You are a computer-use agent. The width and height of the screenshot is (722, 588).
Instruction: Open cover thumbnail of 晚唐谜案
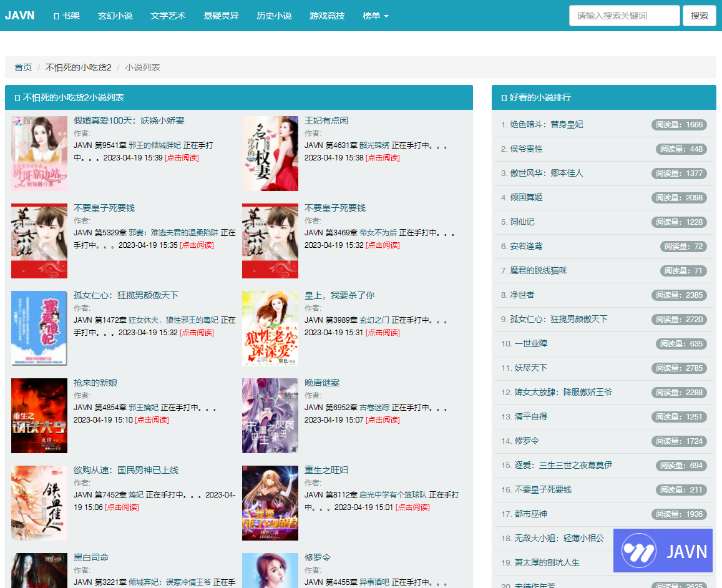pyautogui.click(x=270, y=416)
